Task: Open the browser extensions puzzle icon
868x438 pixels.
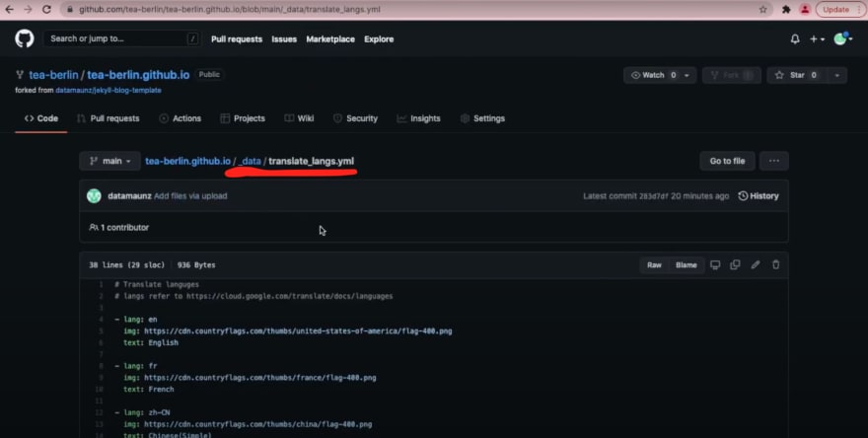Action: pos(786,10)
